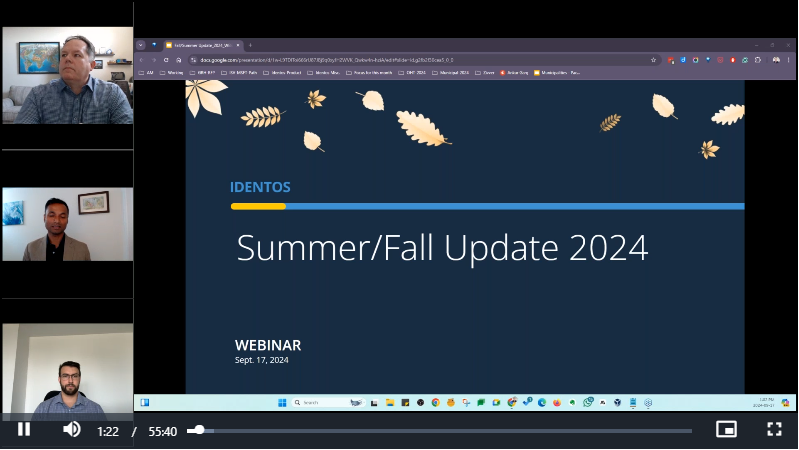Image resolution: width=799 pixels, height=450 pixels.
Task: Select the bottom bearded participant's webcam thumbnail
Action: 67,372
